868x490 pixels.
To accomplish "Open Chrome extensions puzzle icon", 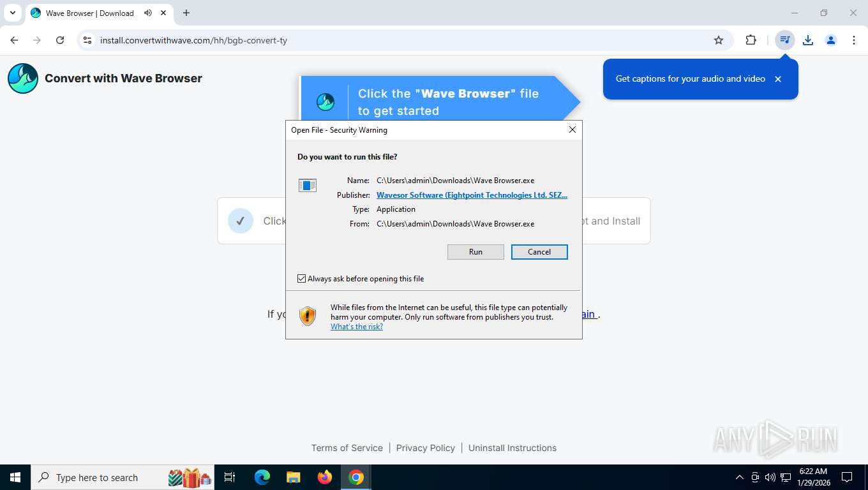I will tap(751, 40).
